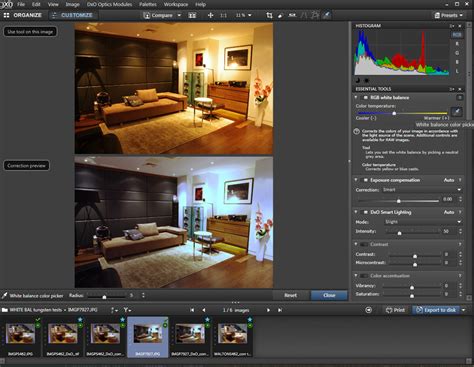The width and height of the screenshot is (474, 367).
Task: Open the Smart Lighting Mode dropdown
Action: coord(423,222)
